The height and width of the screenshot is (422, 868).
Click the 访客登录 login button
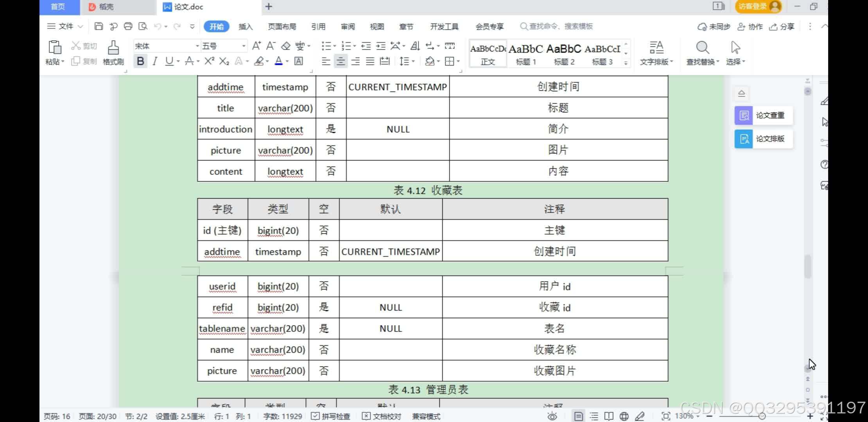(758, 6)
